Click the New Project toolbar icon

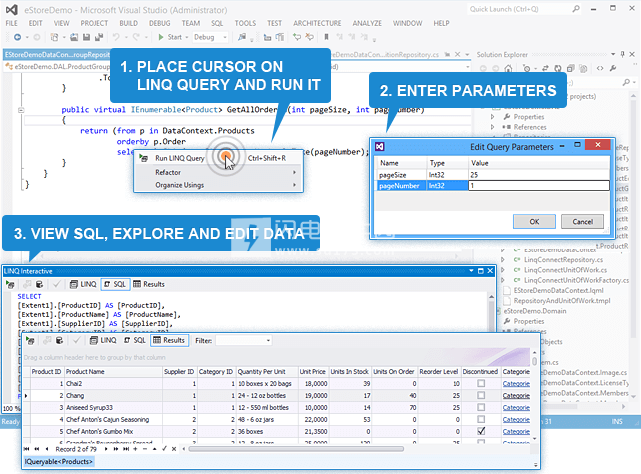coord(54,37)
